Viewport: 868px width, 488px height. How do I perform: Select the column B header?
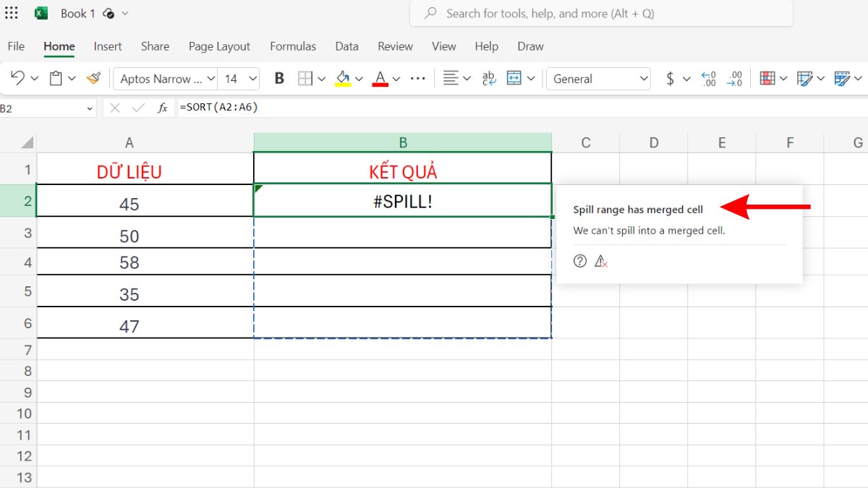click(402, 142)
